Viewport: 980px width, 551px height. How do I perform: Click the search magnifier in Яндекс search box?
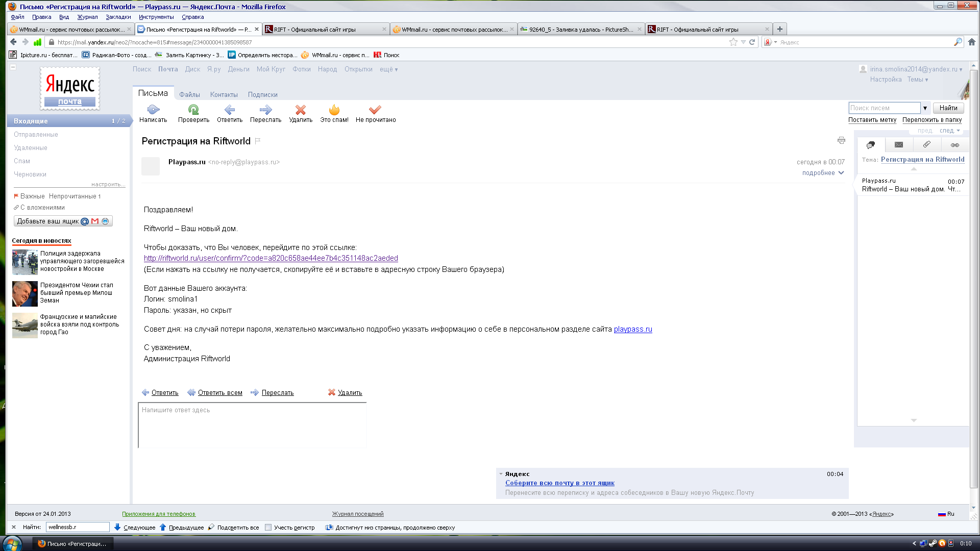pos(958,42)
